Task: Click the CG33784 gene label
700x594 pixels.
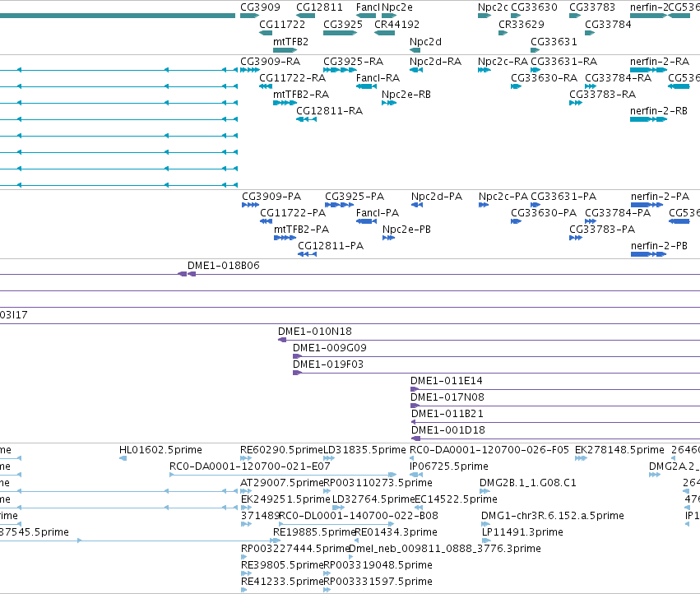Action: pyautogui.click(x=608, y=24)
